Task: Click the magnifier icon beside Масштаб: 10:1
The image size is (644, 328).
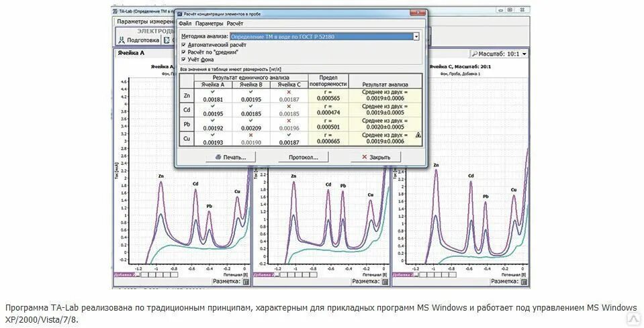Action: click(x=474, y=54)
